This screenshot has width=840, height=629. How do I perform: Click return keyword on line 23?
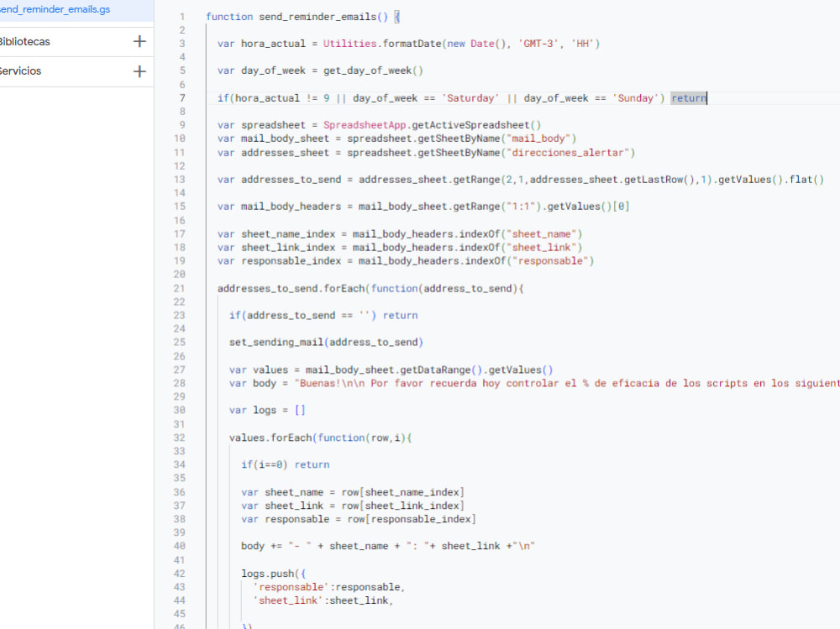tap(400, 316)
